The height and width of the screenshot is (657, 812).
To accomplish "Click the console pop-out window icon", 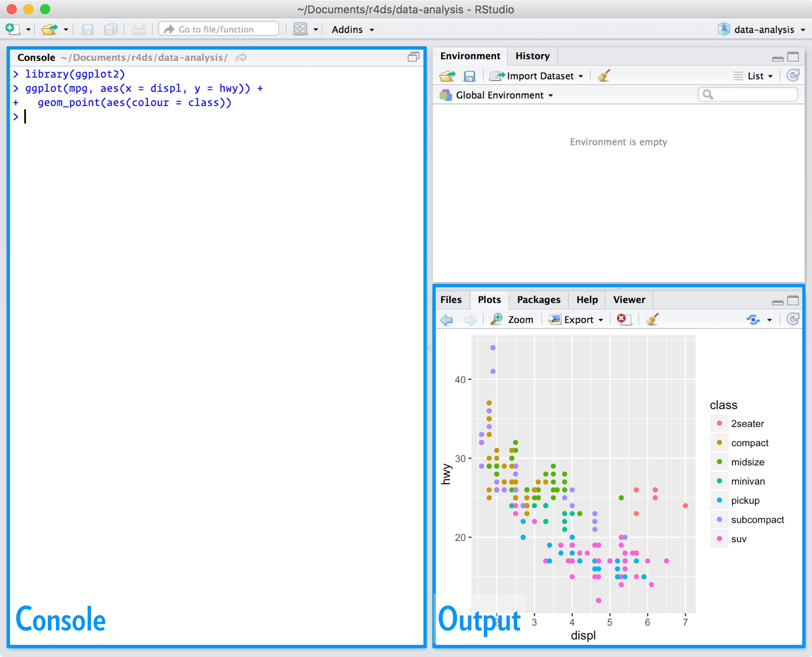I will 413,57.
